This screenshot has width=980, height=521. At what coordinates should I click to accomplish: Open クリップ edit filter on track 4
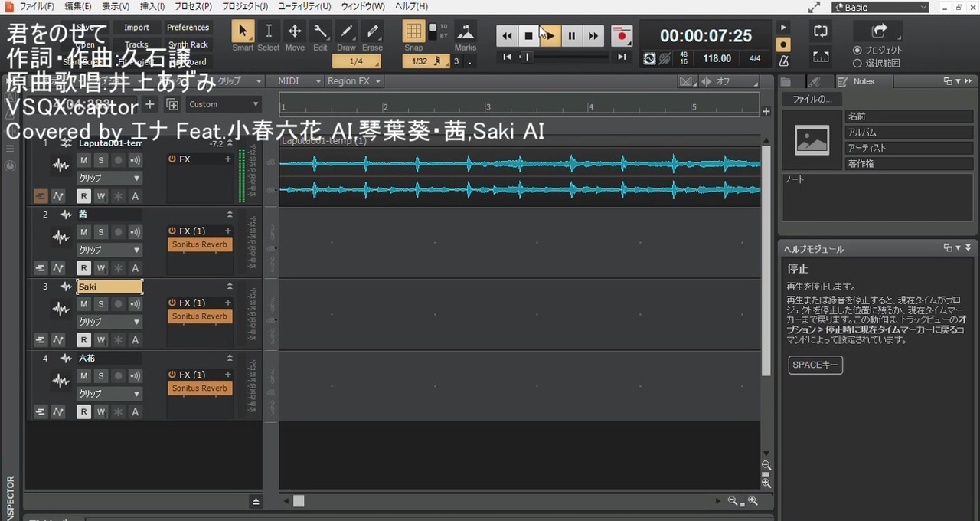tap(109, 393)
